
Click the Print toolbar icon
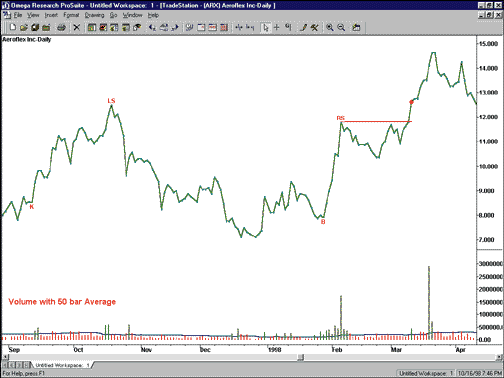tap(61, 27)
